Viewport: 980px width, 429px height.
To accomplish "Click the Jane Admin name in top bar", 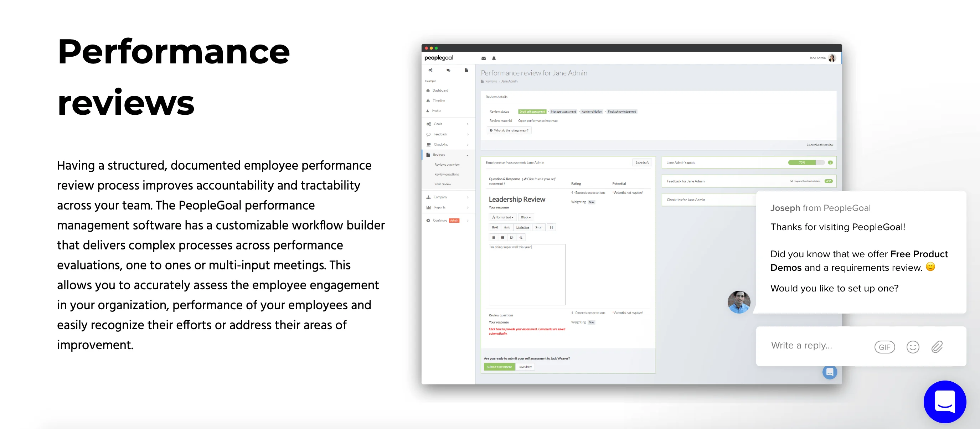I will (x=817, y=58).
